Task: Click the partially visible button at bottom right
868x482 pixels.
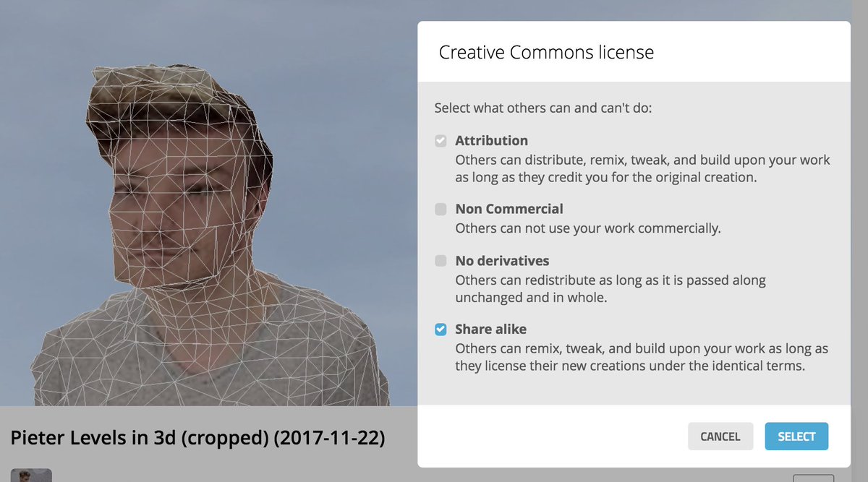Action: pos(813,478)
